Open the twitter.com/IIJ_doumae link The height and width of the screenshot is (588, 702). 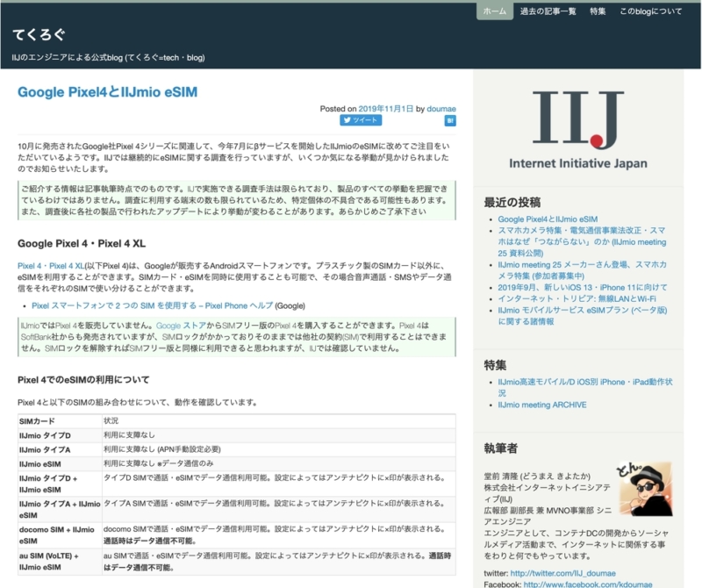click(x=562, y=573)
